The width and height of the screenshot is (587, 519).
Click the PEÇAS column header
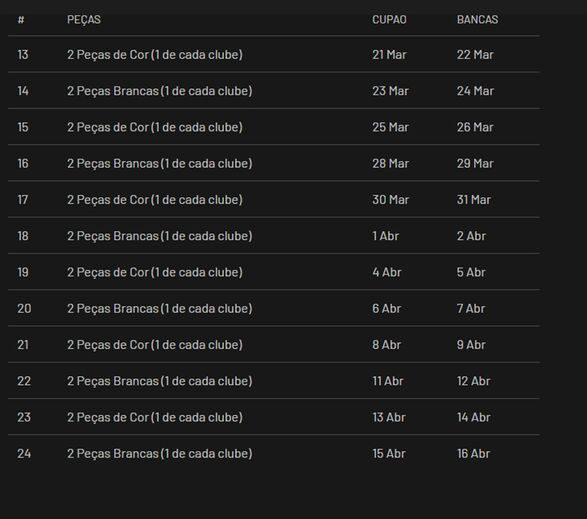(84, 20)
